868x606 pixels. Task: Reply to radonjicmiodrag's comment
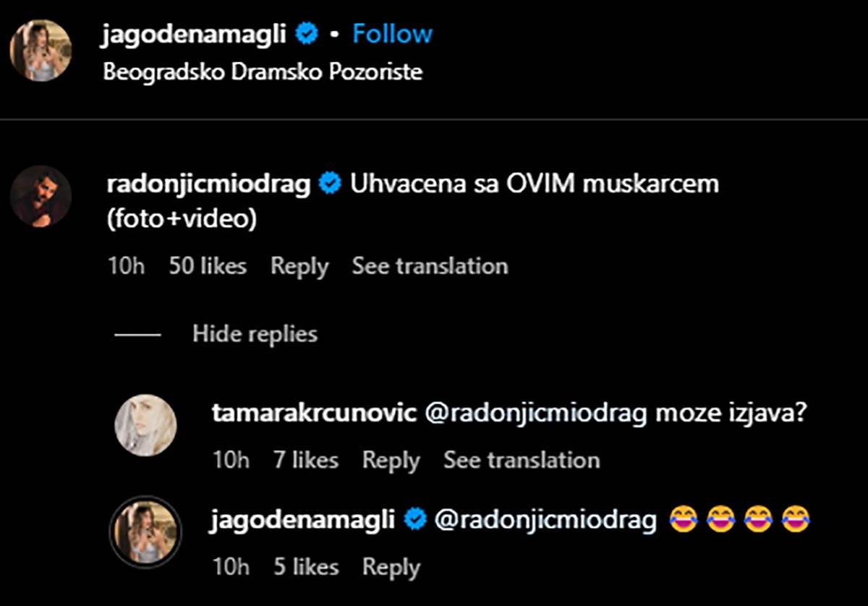point(299,266)
